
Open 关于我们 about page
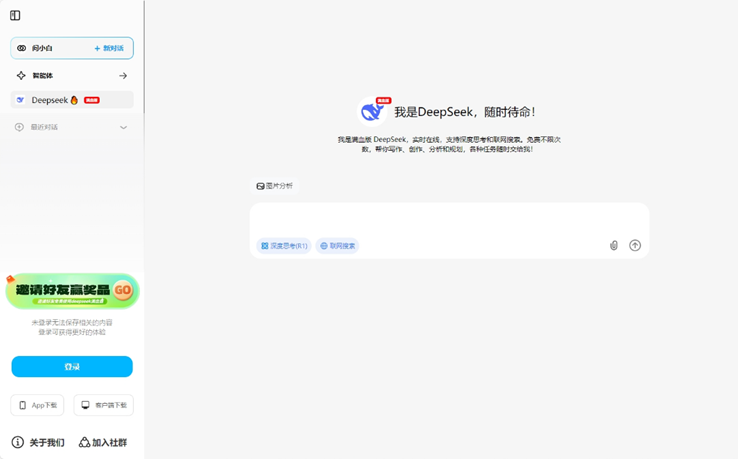point(38,443)
